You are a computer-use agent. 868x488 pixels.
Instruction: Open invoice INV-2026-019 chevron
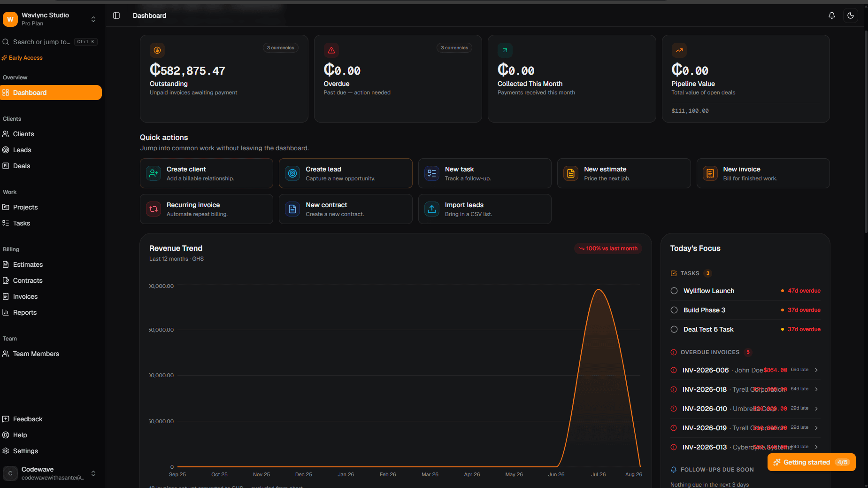click(817, 428)
